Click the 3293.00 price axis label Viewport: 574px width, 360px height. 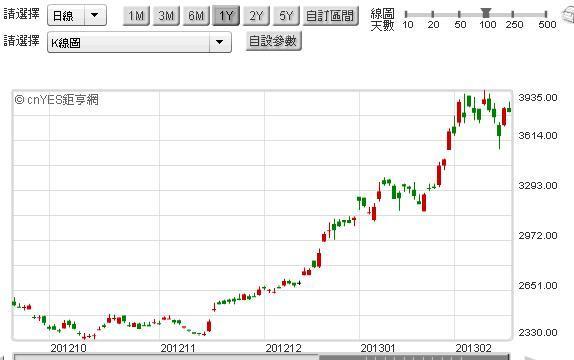tap(538, 186)
